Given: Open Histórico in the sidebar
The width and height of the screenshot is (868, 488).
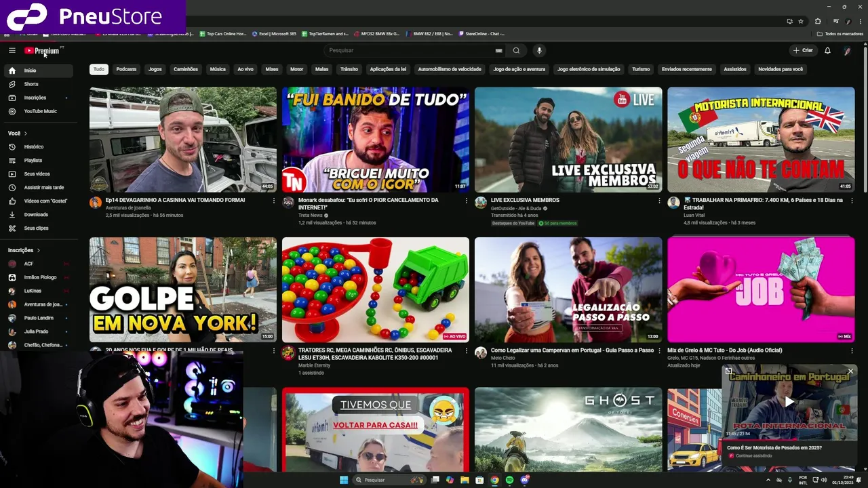Looking at the screenshot, I should click(x=40, y=147).
